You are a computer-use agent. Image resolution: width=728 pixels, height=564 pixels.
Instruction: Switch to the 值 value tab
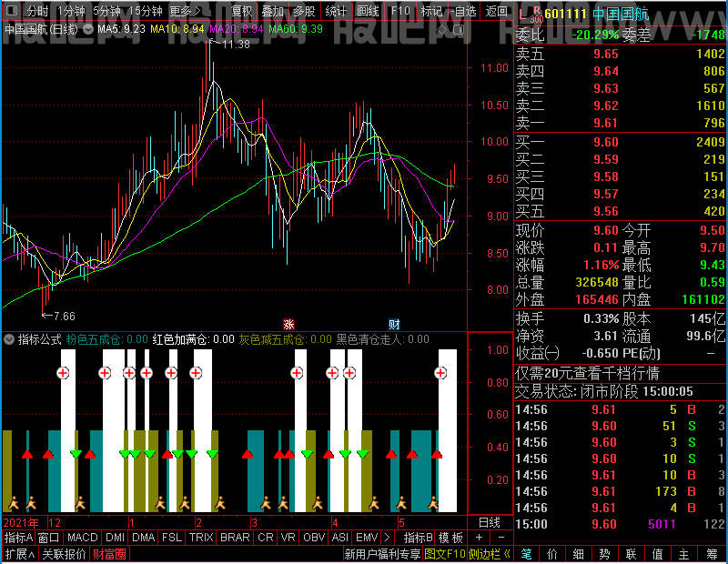click(657, 554)
